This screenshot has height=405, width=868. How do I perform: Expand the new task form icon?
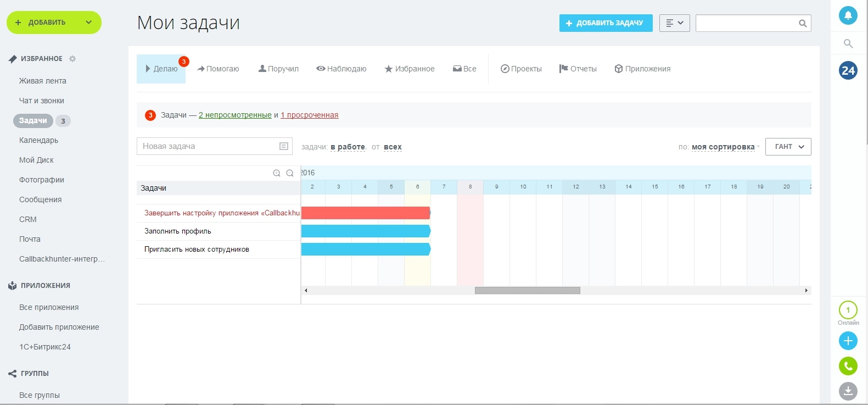[x=283, y=146]
